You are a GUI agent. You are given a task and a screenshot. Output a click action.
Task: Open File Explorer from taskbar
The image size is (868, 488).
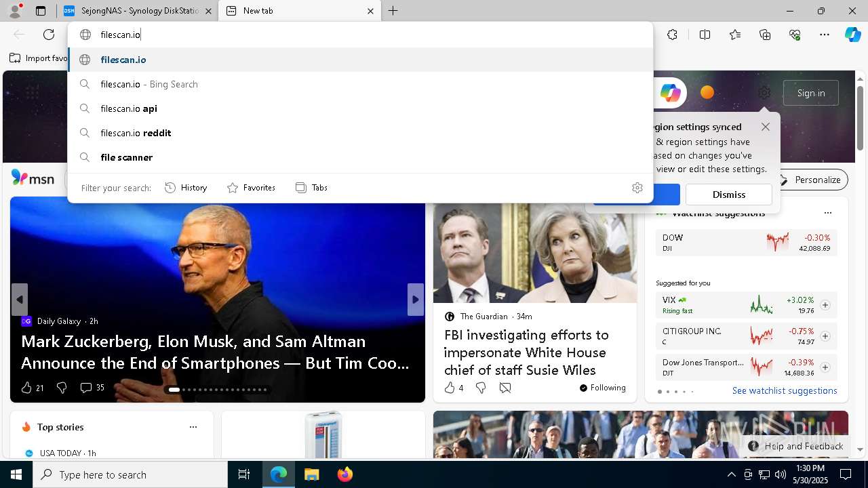click(311, 474)
